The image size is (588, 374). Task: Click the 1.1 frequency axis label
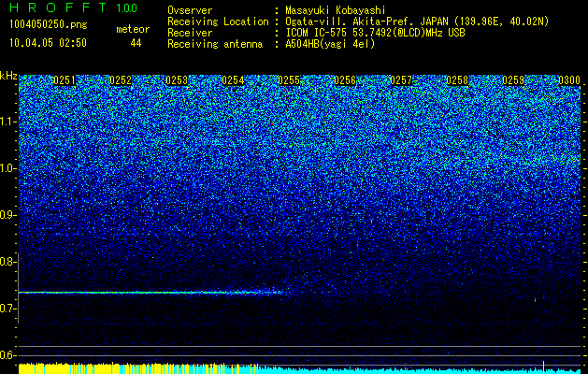tap(7, 122)
